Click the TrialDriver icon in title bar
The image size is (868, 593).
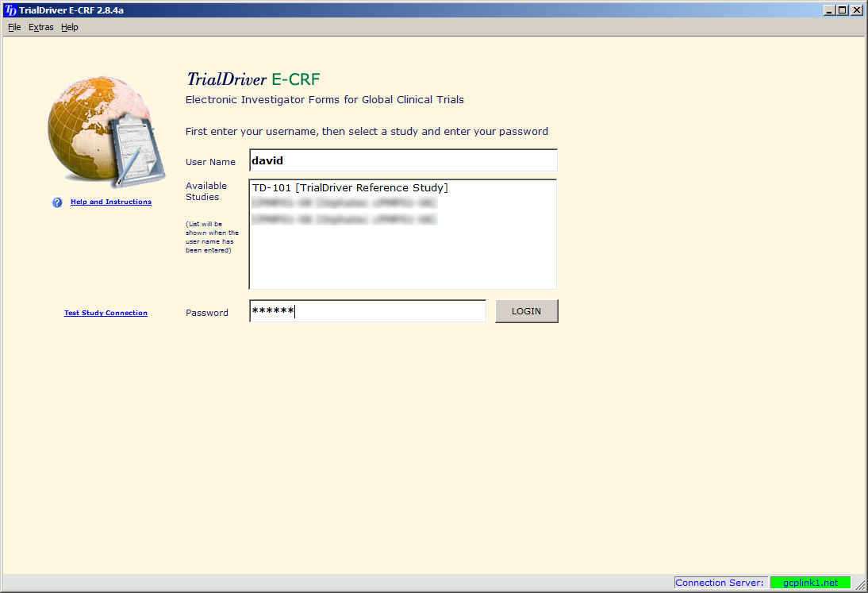coord(10,10)
